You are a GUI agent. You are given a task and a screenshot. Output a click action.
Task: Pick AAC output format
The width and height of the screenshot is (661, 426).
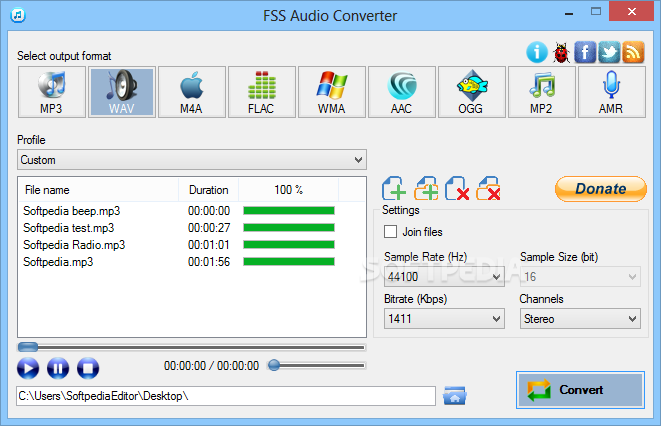402,92
